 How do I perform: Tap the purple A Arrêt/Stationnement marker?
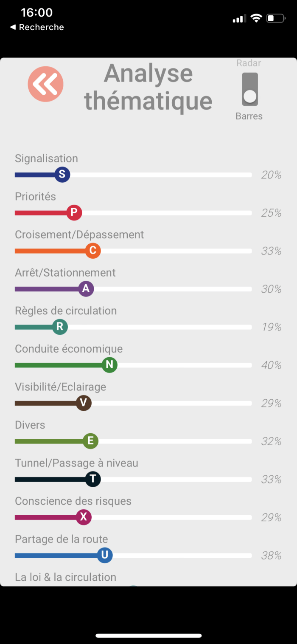(x=86, y=289)
